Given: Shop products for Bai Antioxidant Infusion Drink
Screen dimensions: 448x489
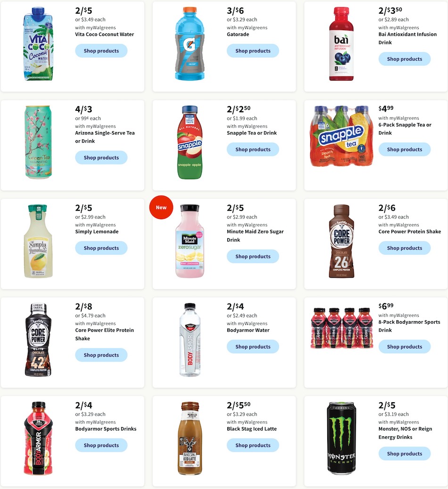Looking at the screenshot, I should tap(404, 58).
